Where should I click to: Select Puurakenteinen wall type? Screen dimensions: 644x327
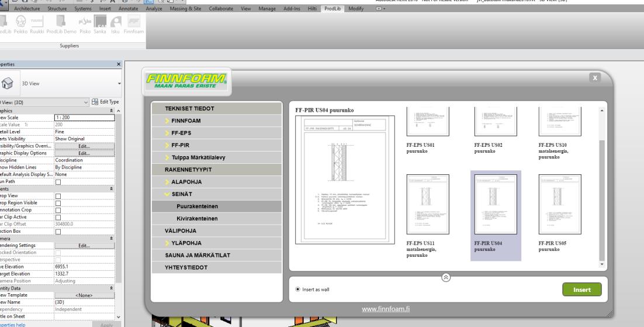(216, 206)
